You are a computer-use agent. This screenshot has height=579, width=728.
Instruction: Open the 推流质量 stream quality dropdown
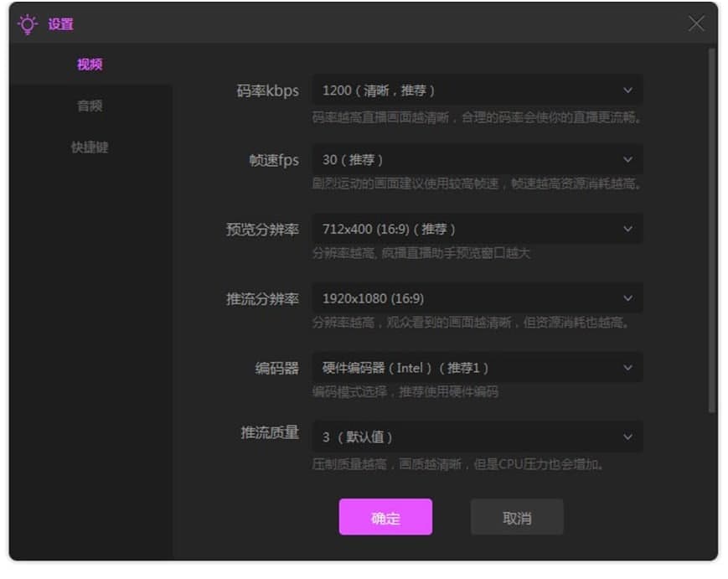coord(478,437)
